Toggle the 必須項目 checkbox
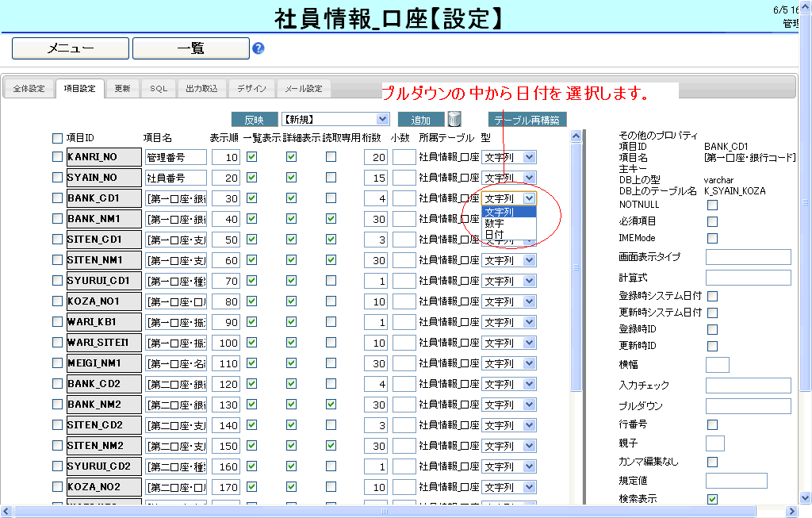Screen dimensions: 812x518 pos(712,221)
